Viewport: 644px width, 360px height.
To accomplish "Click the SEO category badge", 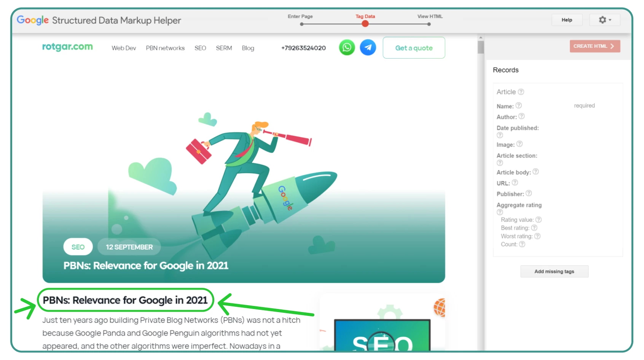I will coord(78,247).
